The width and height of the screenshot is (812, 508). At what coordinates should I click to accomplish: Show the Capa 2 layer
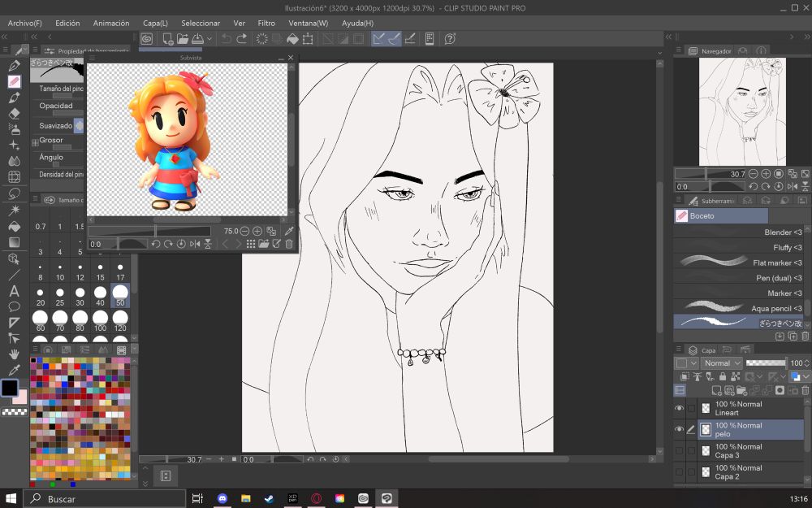pyautogui.click(x=679, y=472)
